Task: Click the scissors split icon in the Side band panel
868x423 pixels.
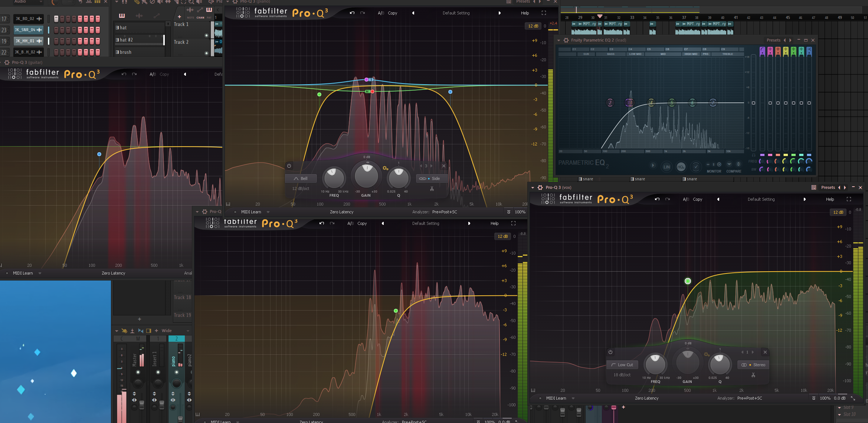Action: (x=432, y=189)
